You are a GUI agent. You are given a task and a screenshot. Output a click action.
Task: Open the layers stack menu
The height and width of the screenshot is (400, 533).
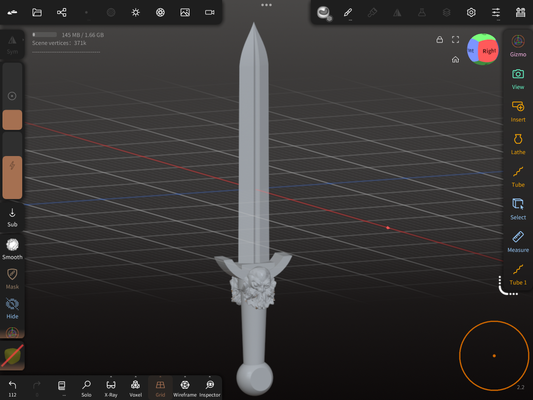coord(446,13)
